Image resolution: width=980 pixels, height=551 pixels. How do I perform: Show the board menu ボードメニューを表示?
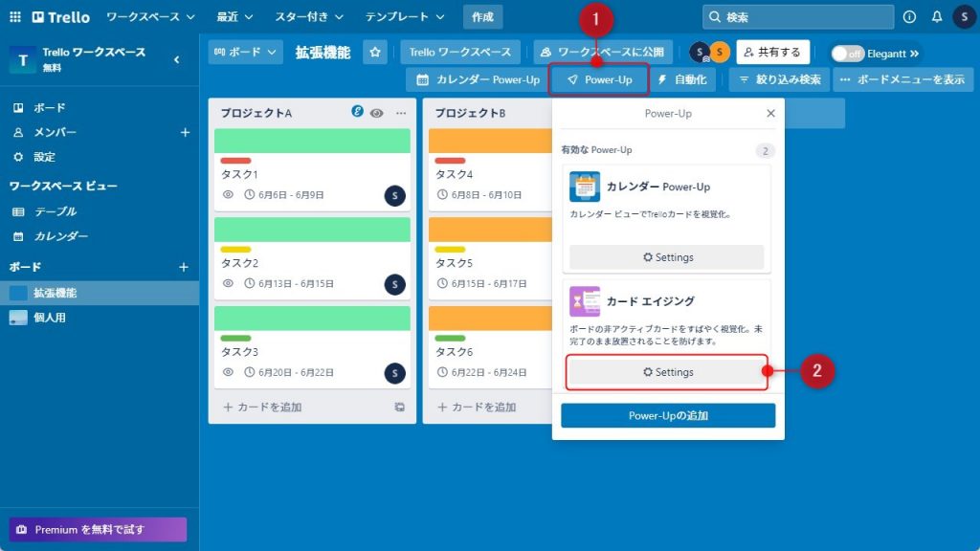(902, 80)
